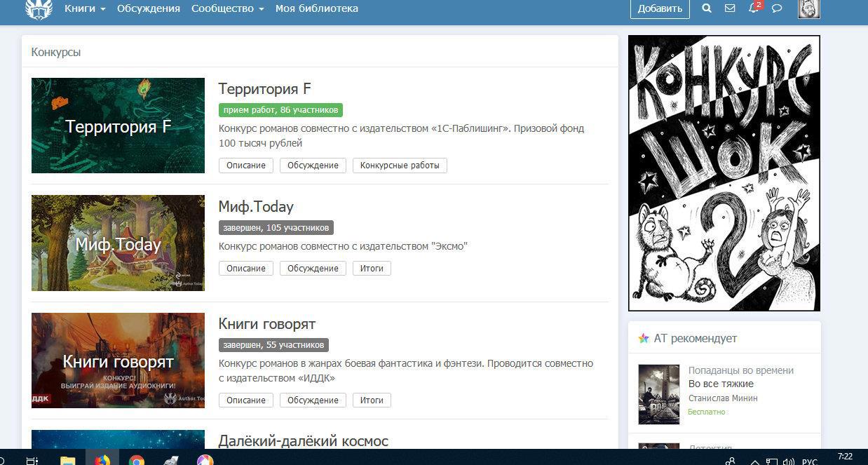The image size is (868, 465).
Task: Open Описание for Книги говорят contest
Action: (246, 400)
